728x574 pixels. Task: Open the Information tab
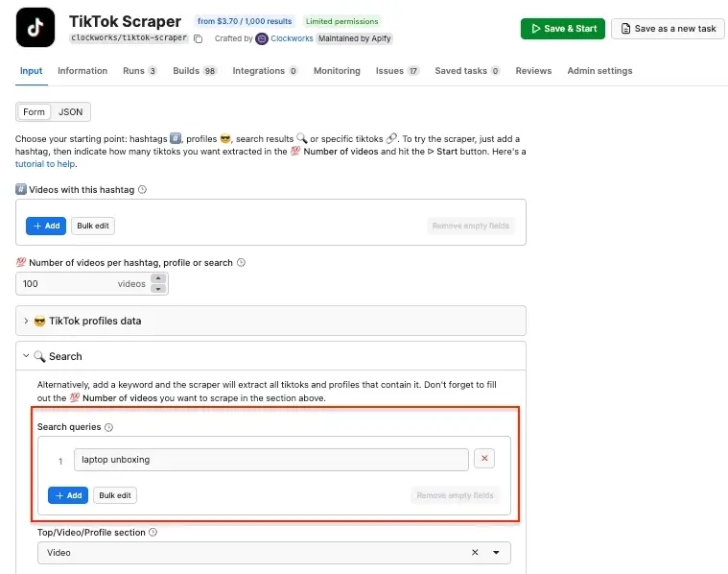coord(82,71)
